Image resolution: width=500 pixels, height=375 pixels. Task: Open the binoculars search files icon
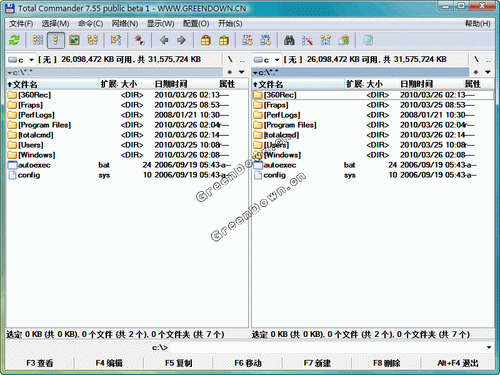(289, 40)
